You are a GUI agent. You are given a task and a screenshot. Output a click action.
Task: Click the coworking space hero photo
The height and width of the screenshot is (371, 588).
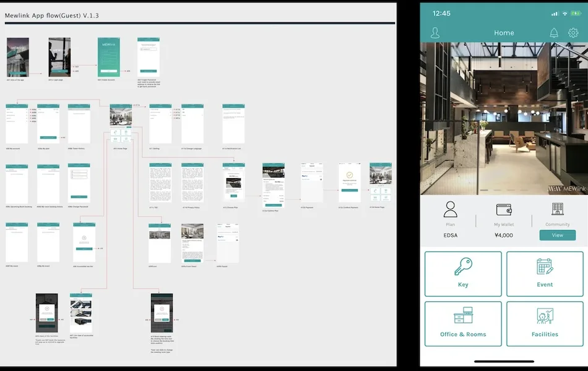tap(504, 119)
